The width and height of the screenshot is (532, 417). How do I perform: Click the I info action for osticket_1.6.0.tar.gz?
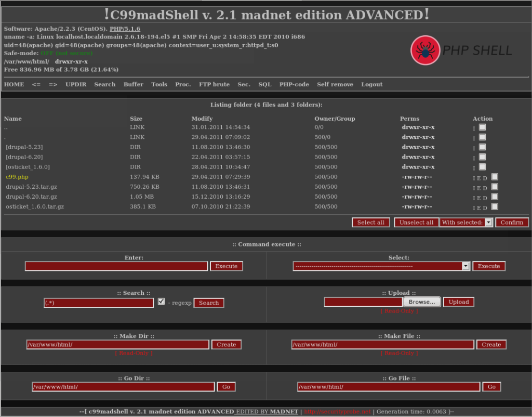pos(474,208)
